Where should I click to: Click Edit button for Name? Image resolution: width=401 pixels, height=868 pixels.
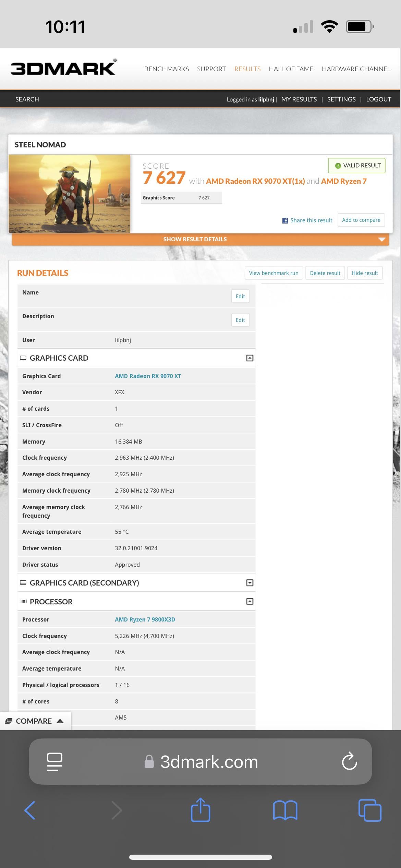(240, 296)
